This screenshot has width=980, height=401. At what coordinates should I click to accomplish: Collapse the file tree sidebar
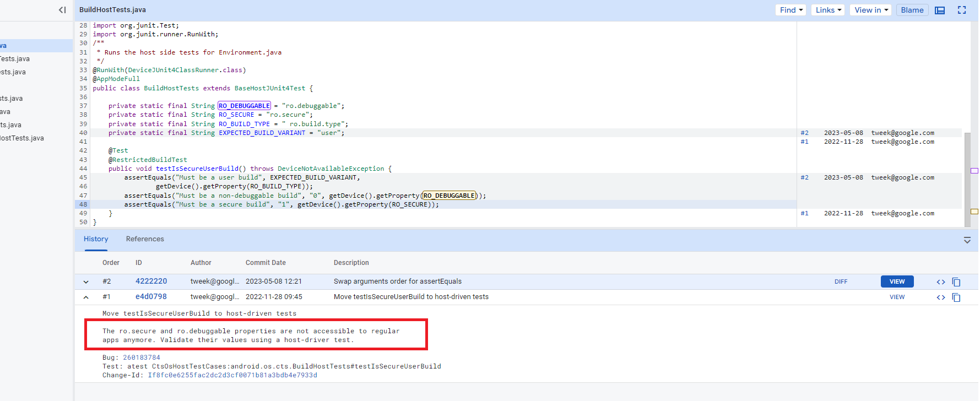tap(62, 10)
